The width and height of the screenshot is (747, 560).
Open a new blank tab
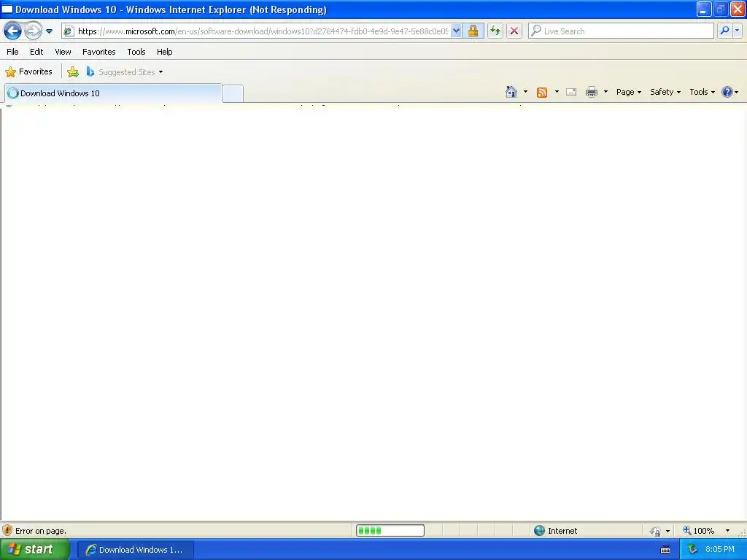pyautogui.click(x=233, y=93)
